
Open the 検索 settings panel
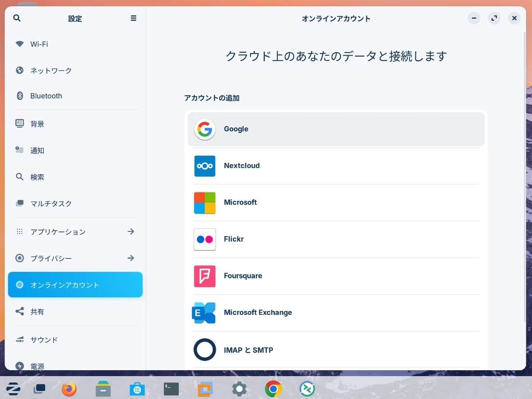(75, 177)
